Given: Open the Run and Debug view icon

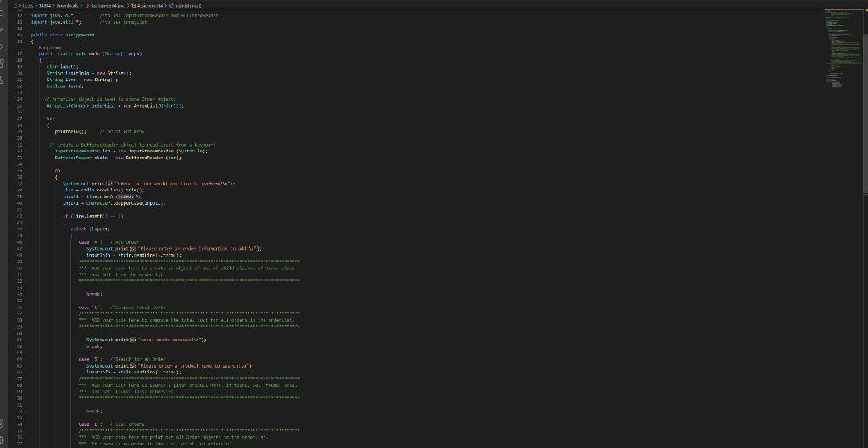Looking at the screenshot, I should (2, 47).
